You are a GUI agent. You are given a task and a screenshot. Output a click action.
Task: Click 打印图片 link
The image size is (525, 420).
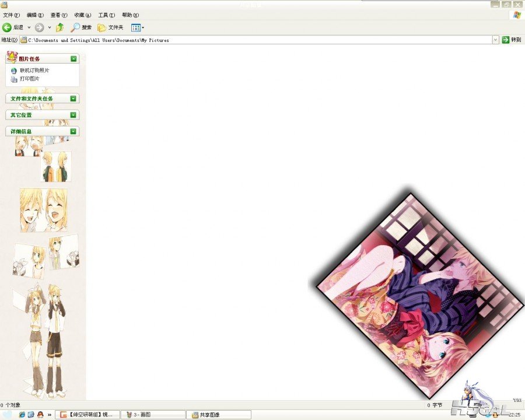(x=30, y=79)
